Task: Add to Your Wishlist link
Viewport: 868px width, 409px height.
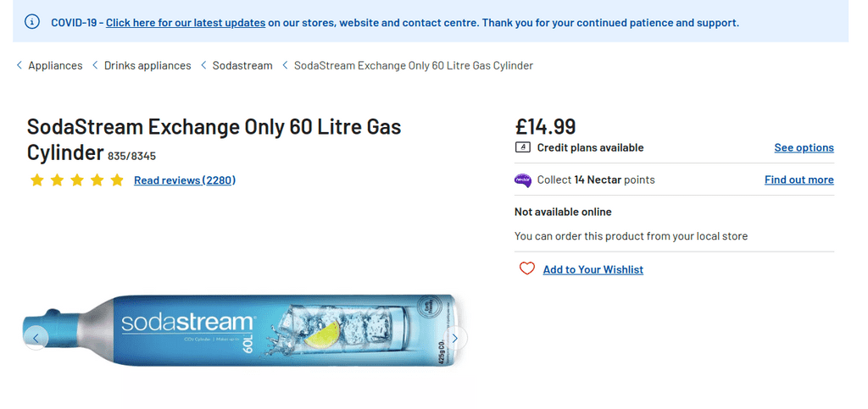Action: pyautogui.click(x=593, y=269)
